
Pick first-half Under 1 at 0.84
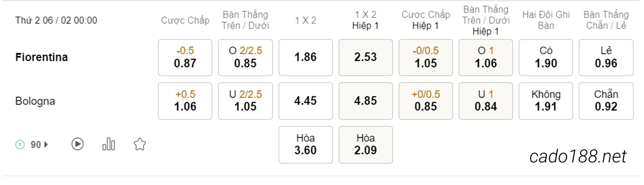pos(486,101)
